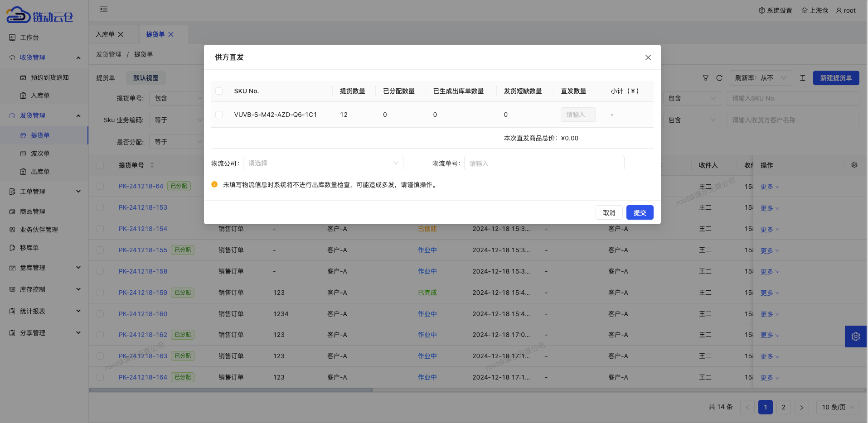
Task: Open the 刷新率 refresh rate dropdown
Action: (760, 78)
